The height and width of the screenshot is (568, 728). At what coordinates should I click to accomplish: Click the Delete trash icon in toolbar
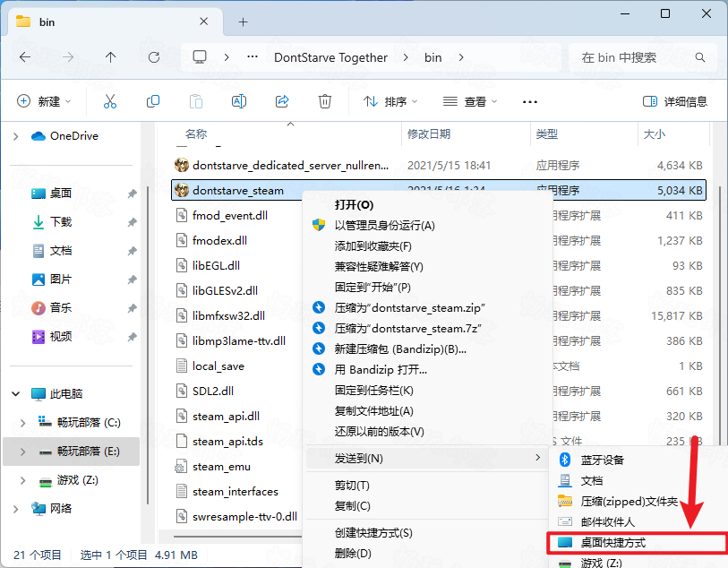coord(324,101)
